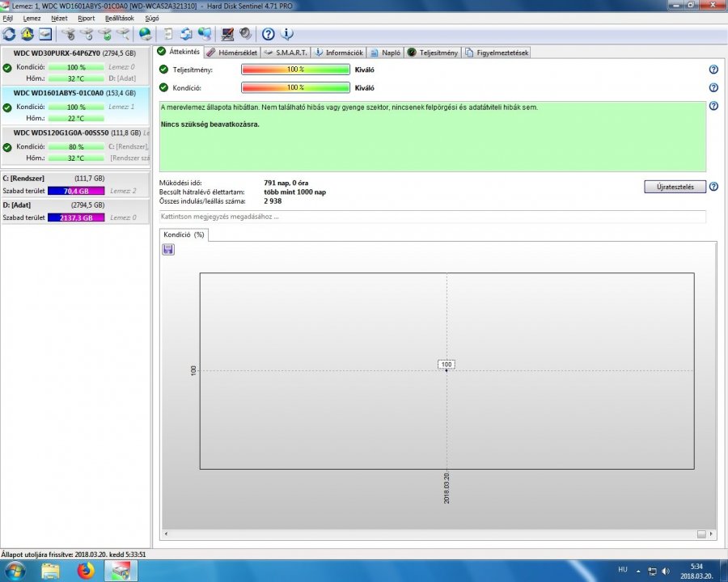Screen dimensions: 728x582
Task: Click help icon next to Kondíció bar
Action: click(x=713, y=88)
